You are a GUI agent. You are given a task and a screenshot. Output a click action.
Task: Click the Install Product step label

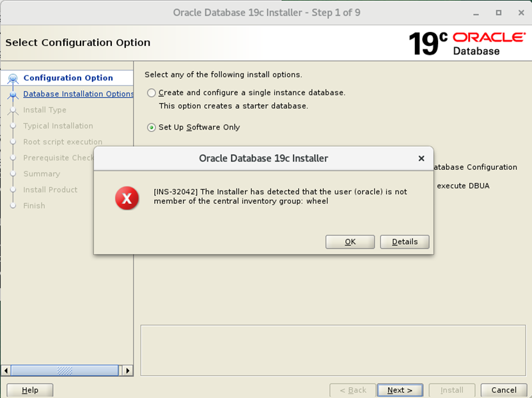point(51,190)
